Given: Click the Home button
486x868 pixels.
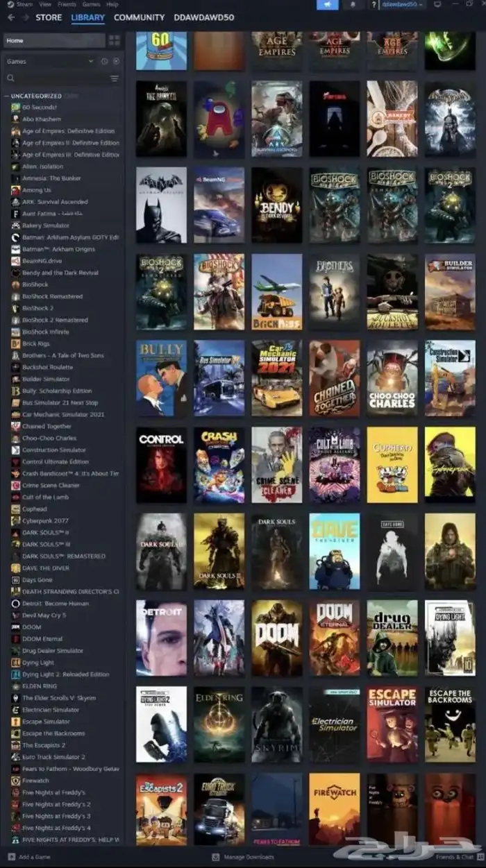Looking at the screenshot, I should point(54,40).
